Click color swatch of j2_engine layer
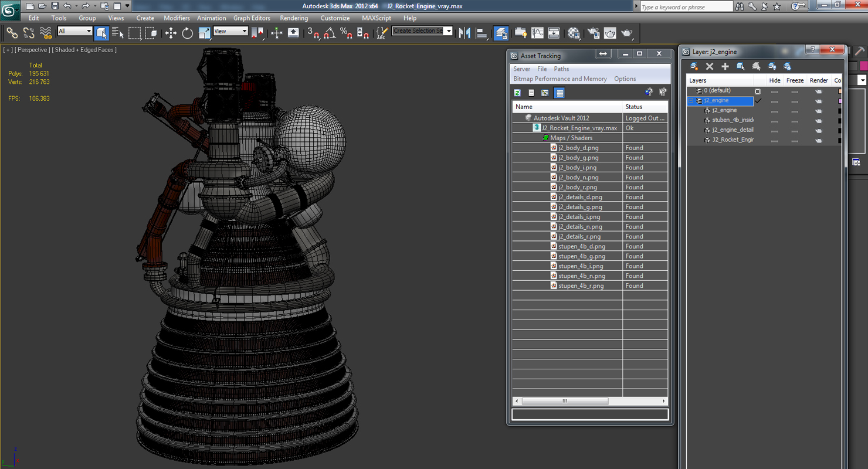868x469 pixels. [x=840, y=101]
